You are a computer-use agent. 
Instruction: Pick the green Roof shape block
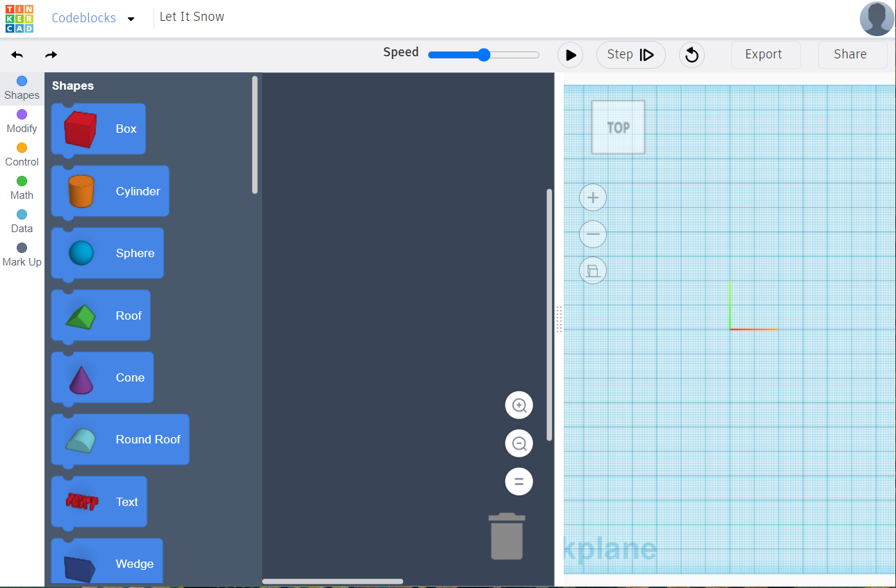click(100, 316)
